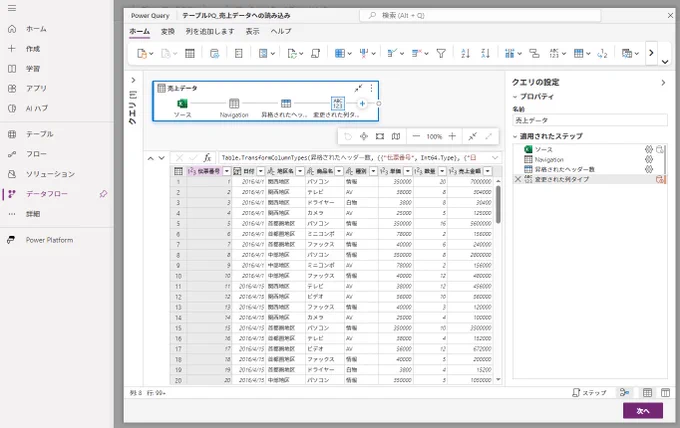Click the Data type ABC123 ribbon icon
Image resolution: width=680 pixels, height=428 pixels.
(554, 53)
